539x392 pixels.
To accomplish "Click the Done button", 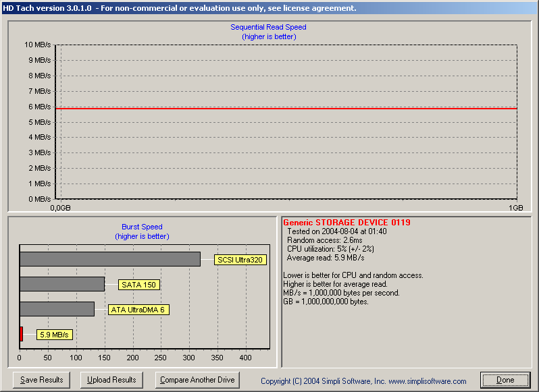I will pos(505,380).
